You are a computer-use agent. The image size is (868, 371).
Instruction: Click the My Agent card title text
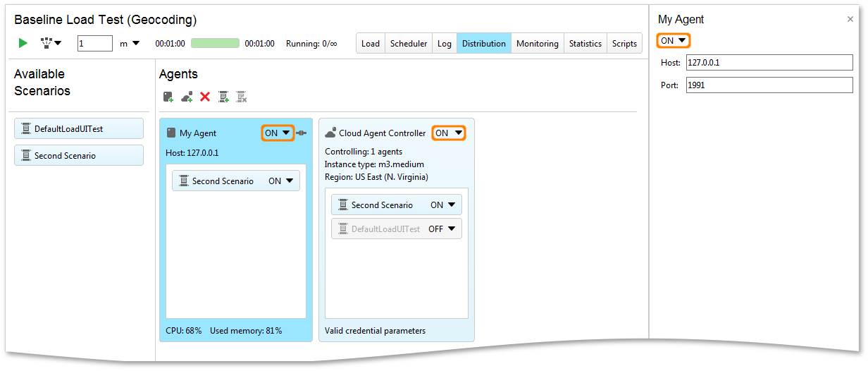point(198,133)
